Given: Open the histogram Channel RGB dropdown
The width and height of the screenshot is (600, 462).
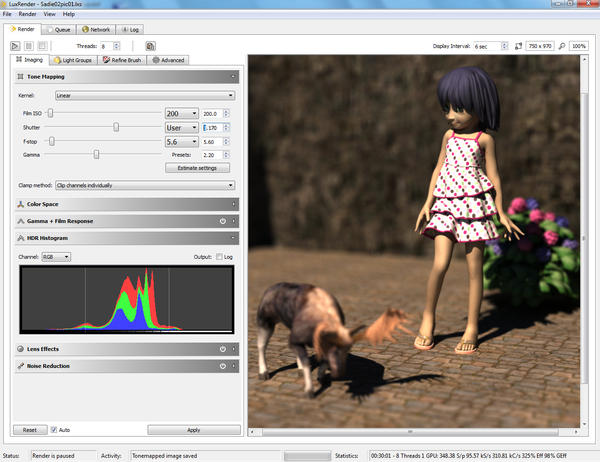Looking at the screenshot, I should pos(56,257).
